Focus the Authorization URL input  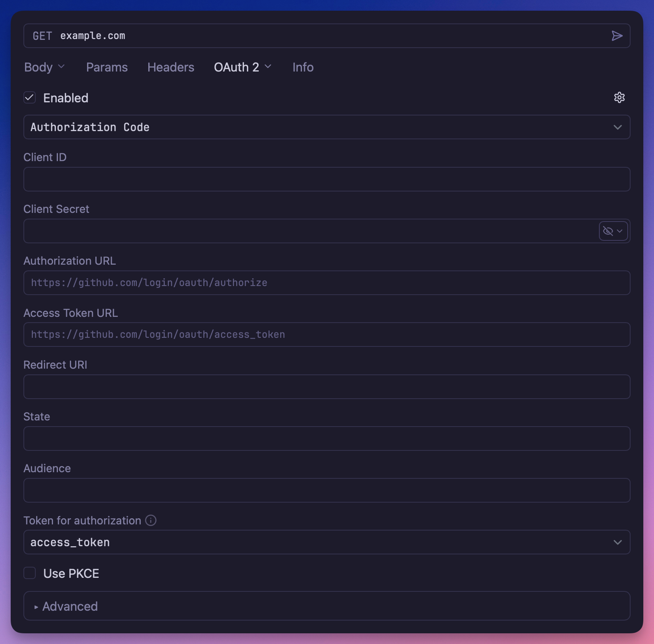[327, 283]
